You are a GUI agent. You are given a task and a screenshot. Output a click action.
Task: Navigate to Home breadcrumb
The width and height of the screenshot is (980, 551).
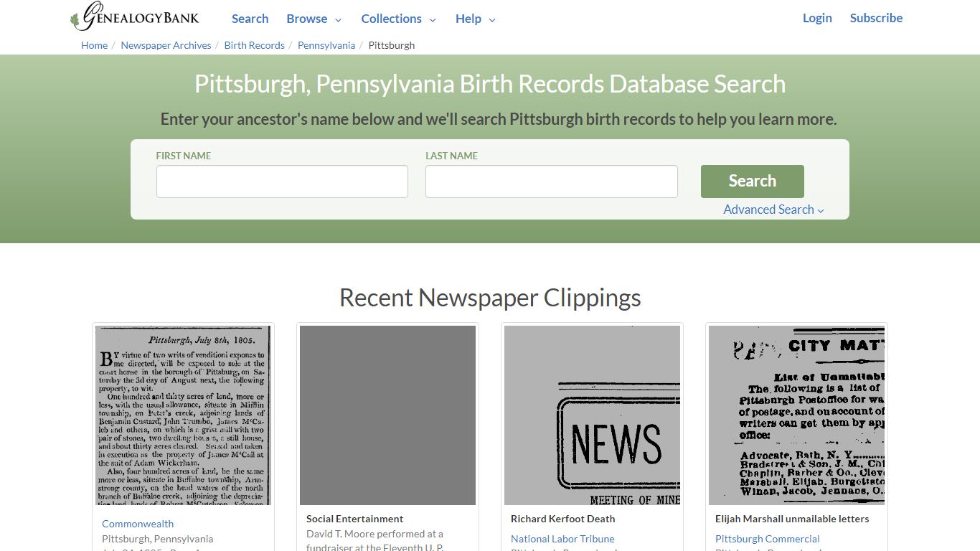coord(94,45)
